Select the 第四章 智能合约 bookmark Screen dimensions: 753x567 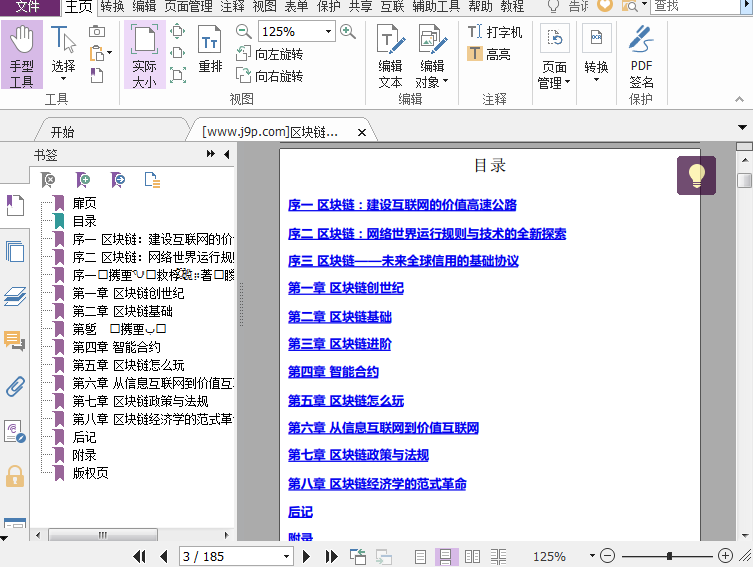[x=116, y=347]
